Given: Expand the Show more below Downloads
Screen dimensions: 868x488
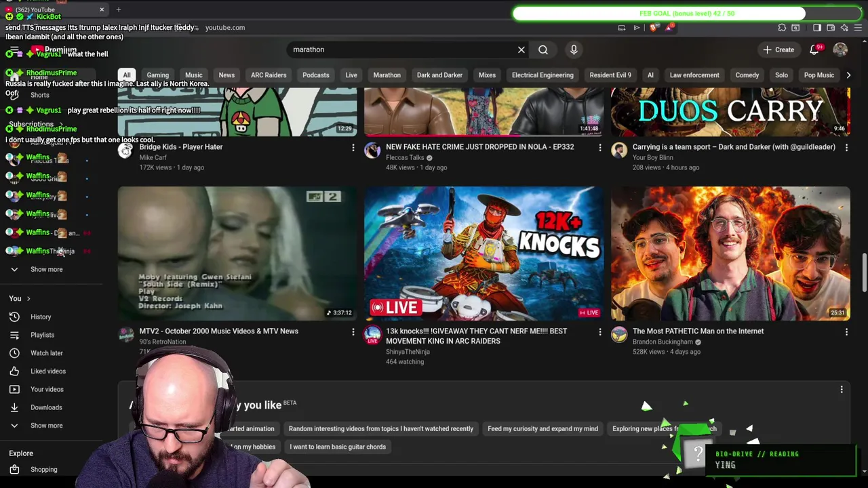Looking at the screenshot, I should [46, 426].
